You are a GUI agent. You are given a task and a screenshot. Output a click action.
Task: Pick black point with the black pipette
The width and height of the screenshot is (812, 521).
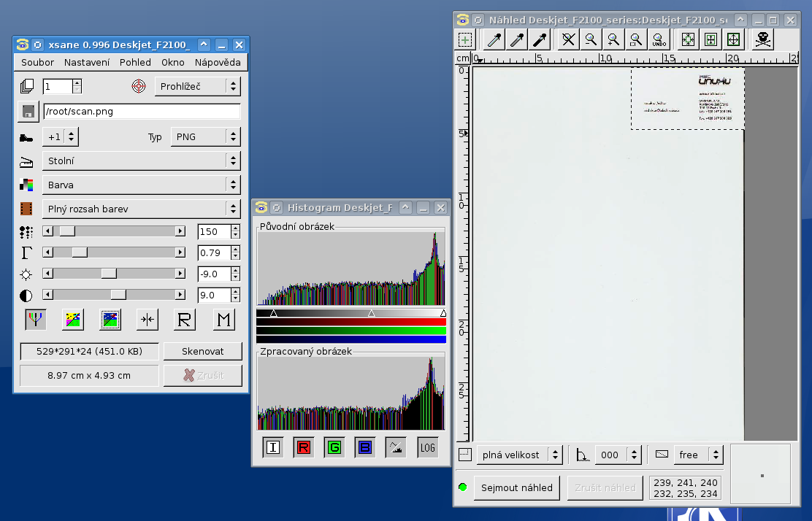[x=539, y=40]
